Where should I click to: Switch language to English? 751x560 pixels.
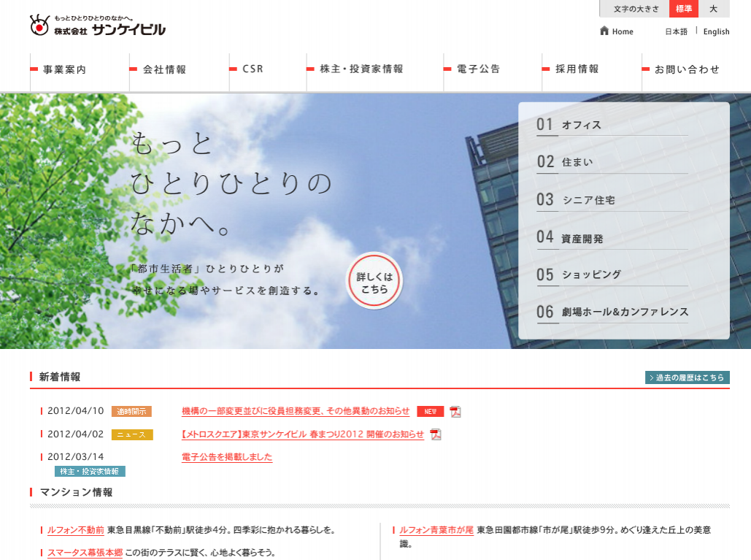(x=716, y=31)
